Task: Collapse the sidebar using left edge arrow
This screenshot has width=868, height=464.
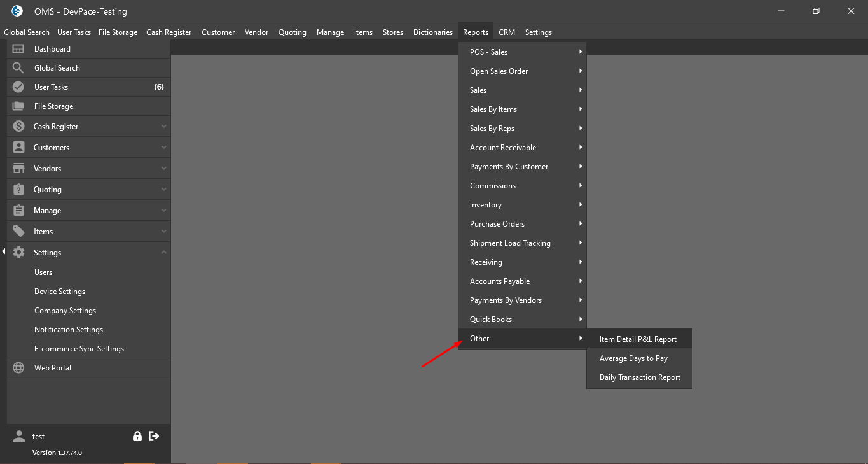Action: 3,252
